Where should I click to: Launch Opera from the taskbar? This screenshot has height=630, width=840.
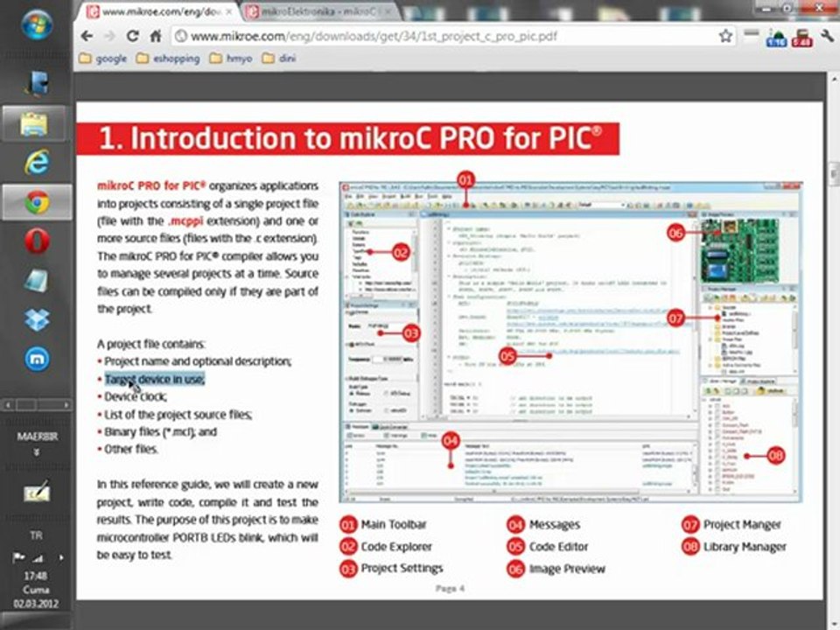pyautogui.click(x=37, y=241)
